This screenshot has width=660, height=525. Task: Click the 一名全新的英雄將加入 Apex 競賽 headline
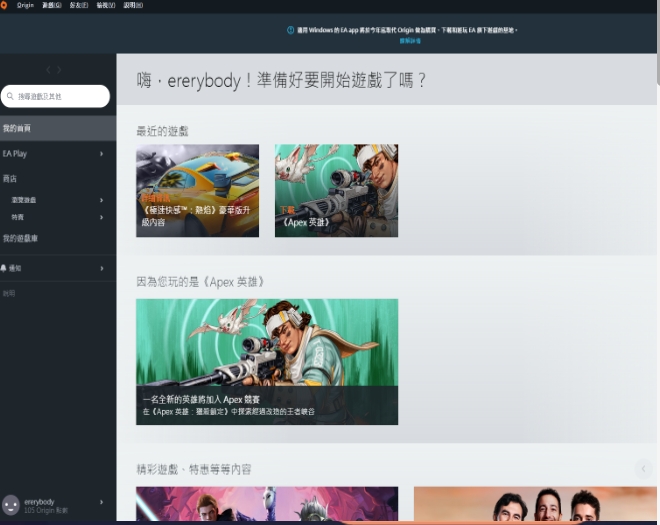201,400
